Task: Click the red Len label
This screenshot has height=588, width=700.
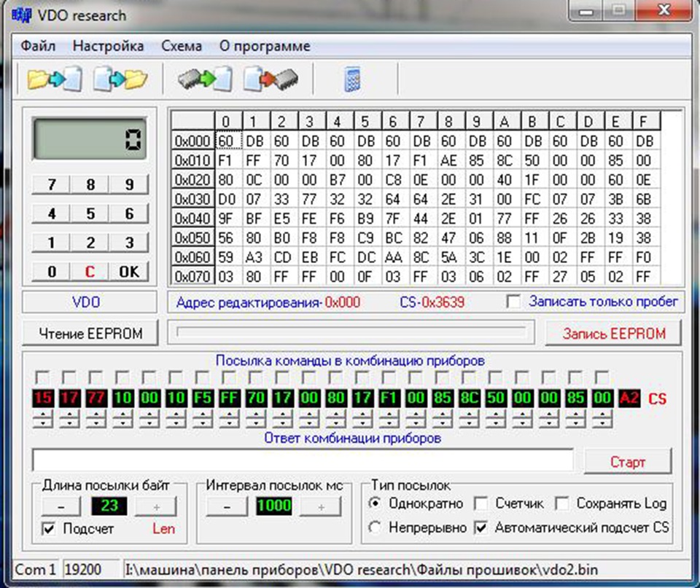Action: (x=163, y=529)
